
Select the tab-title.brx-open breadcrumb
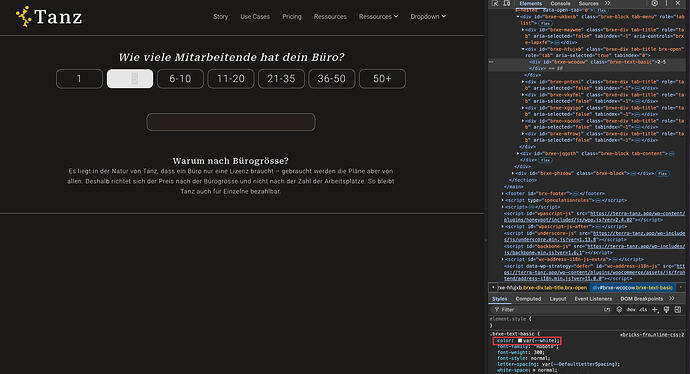[x=542, y=287]
